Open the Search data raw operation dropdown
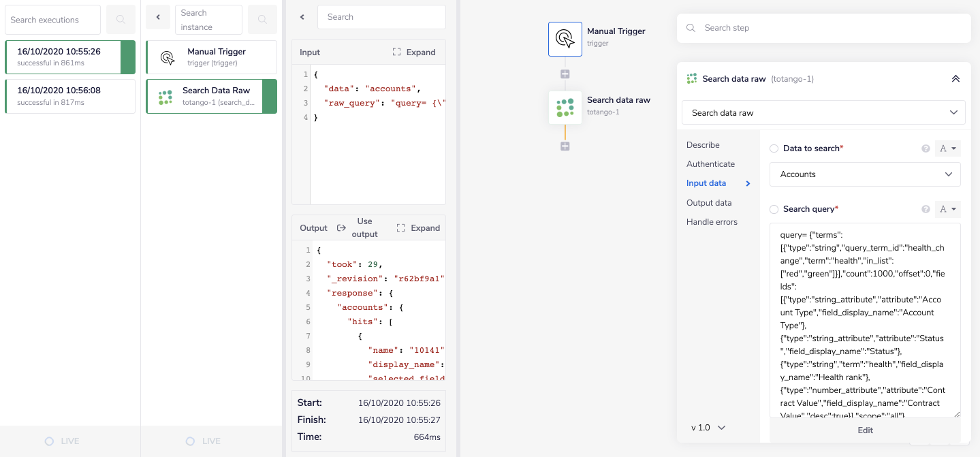Image resolution: width=980 pixels, height=457 pixels. point(823,112)
